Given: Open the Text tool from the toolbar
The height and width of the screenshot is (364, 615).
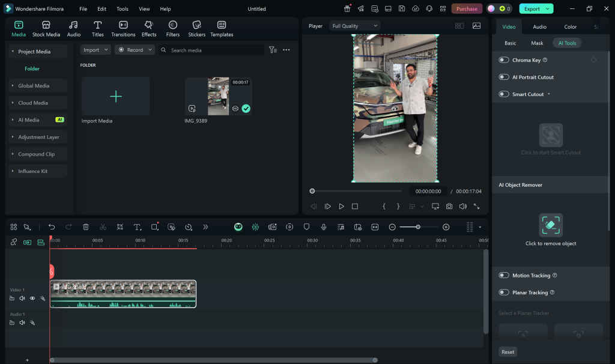Looking at the screenshot, I should [137, 226].
